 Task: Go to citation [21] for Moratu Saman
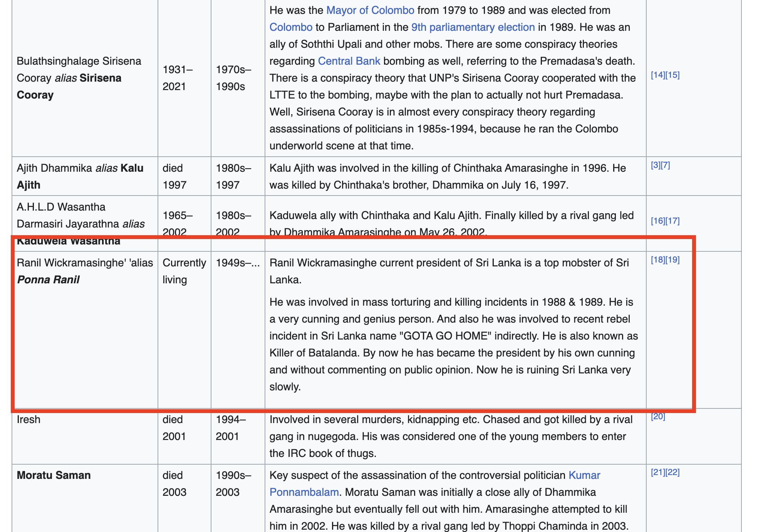click(x=658, y=472)
